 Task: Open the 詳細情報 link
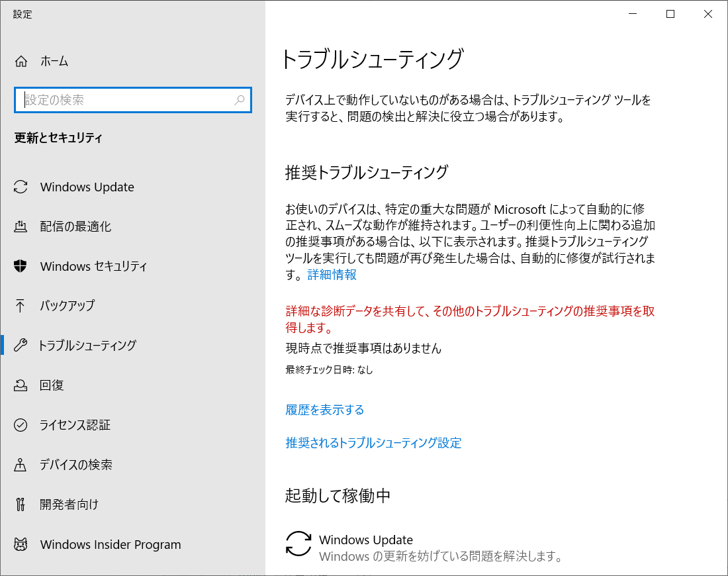331,274
